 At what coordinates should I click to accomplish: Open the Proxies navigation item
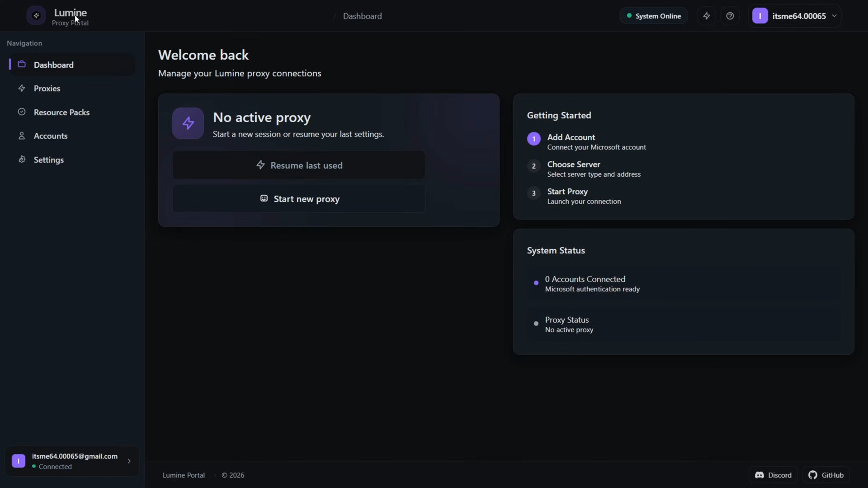(x=47, y=89)
